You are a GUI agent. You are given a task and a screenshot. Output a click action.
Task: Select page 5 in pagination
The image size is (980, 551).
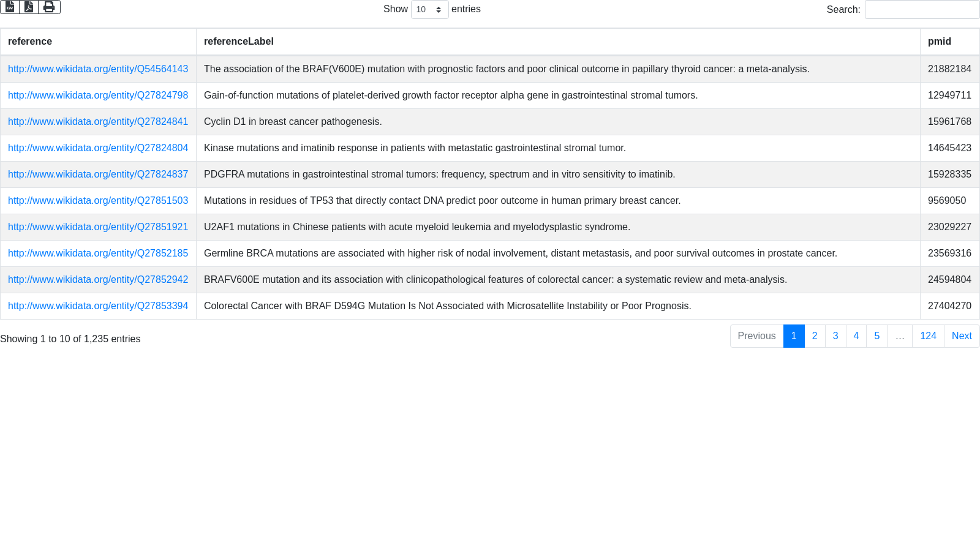[x=877, y=336]
